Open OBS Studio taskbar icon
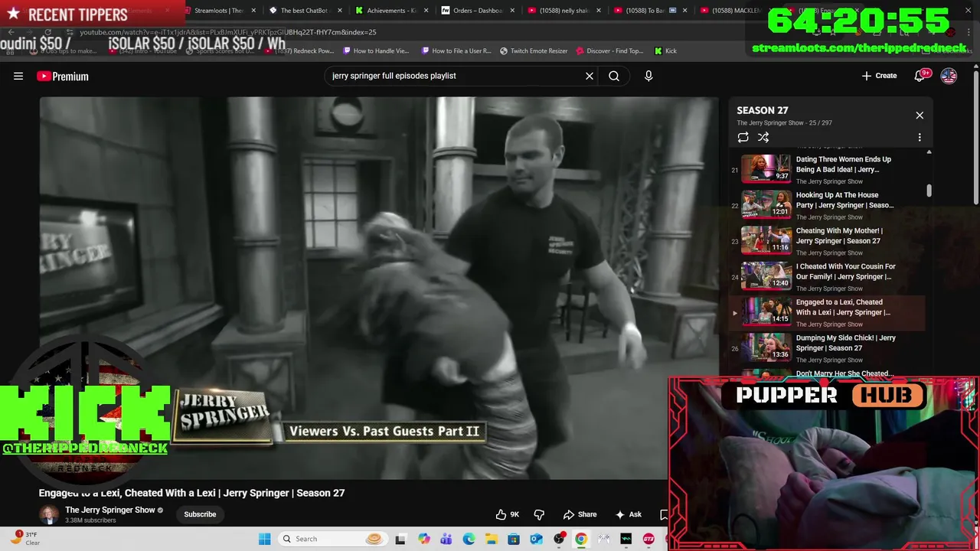The width and height of the screenshot is (980, 551). [560, 539]
